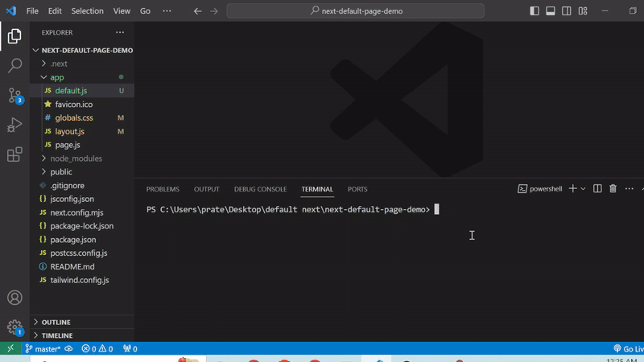The image size is (644, 362).
Task: Toggle the primary side bar layout icon
Action: pos(535,11)
